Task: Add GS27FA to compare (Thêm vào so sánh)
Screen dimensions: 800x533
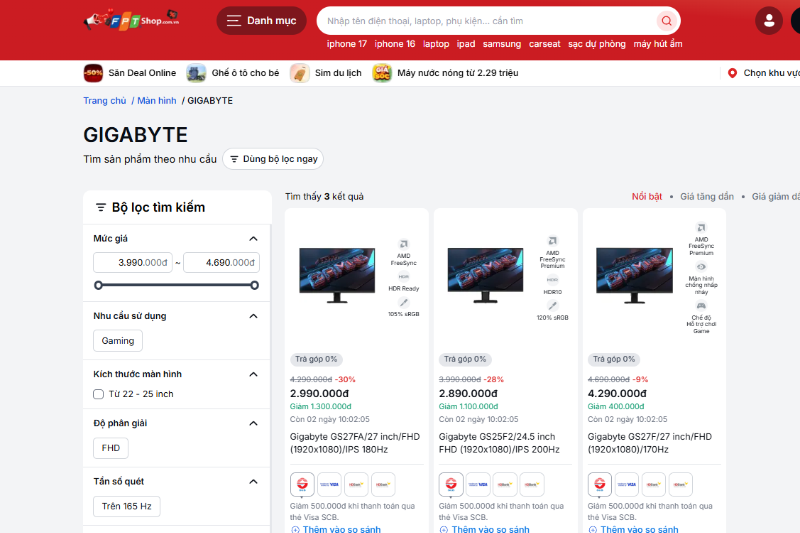Action: 336,529
